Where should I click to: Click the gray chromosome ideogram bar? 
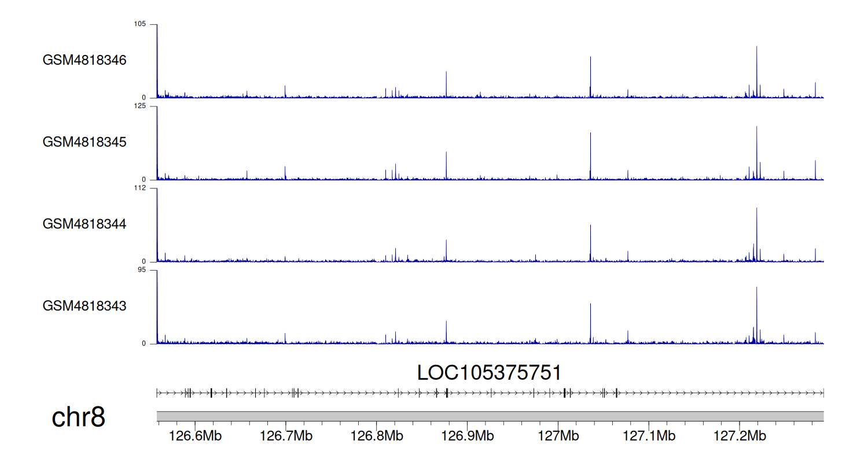490,416
